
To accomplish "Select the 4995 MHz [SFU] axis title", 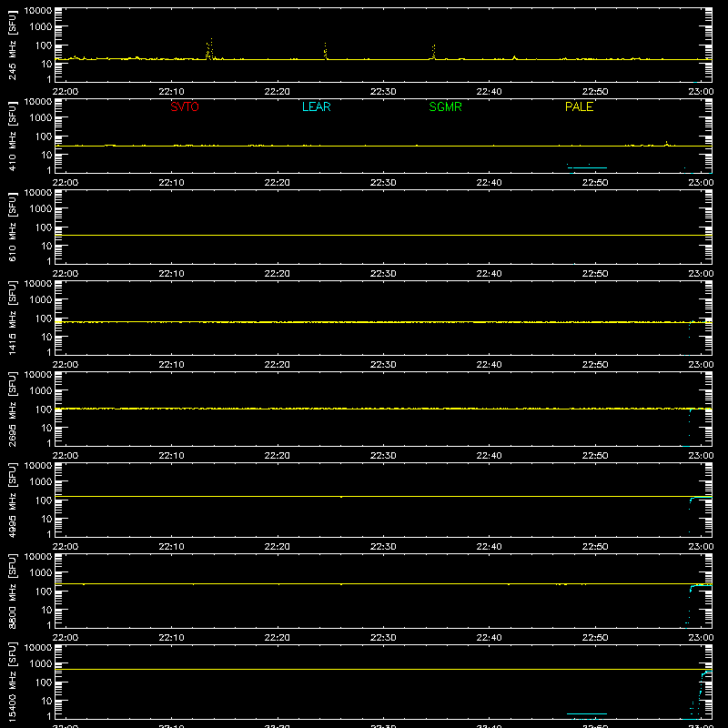I will pyautogui.click(x=12, y=500).
